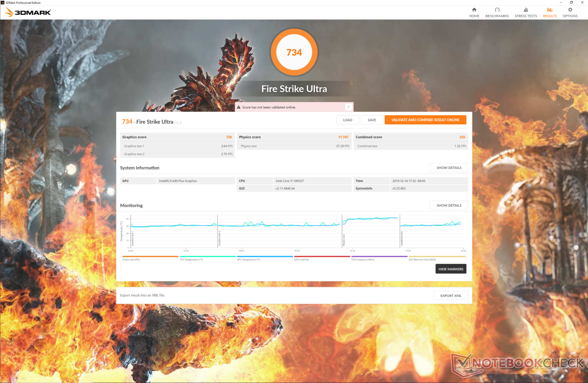Click the Graphics test 2 chart marker
588x383 pixels.
pyautogui.click(x=219, y=238)
